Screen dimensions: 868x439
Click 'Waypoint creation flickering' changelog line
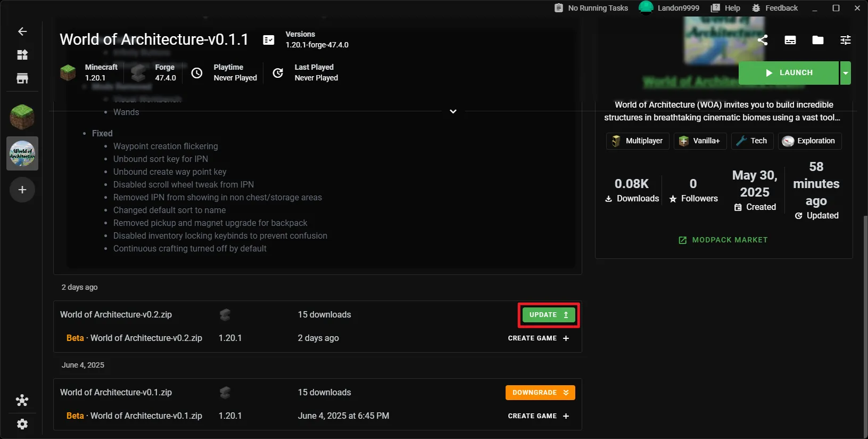166,147
